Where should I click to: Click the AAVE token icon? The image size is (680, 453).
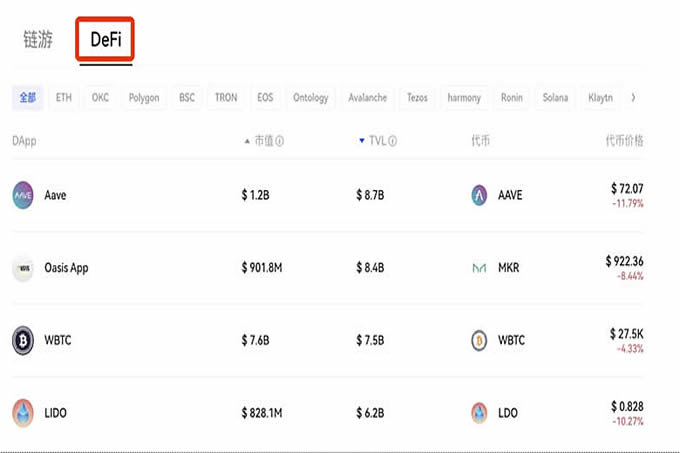(x=479, y=196)
